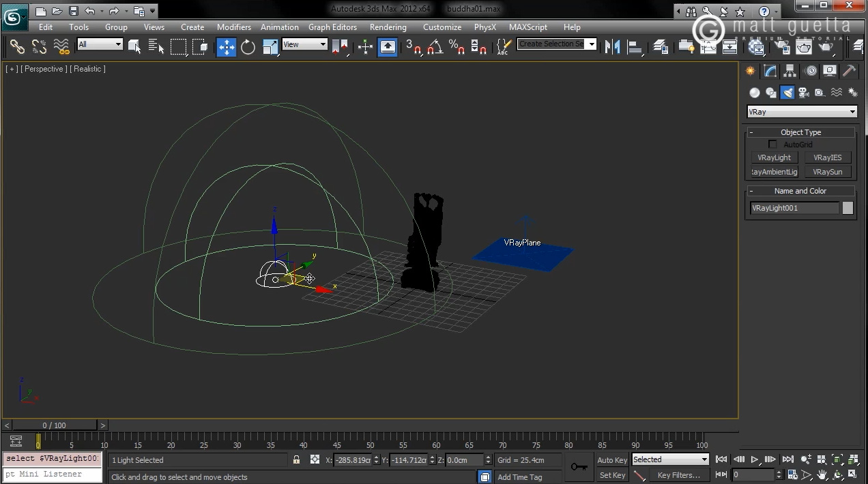Select the Geometry category icon
868x484 pixels.
(755, 93)
